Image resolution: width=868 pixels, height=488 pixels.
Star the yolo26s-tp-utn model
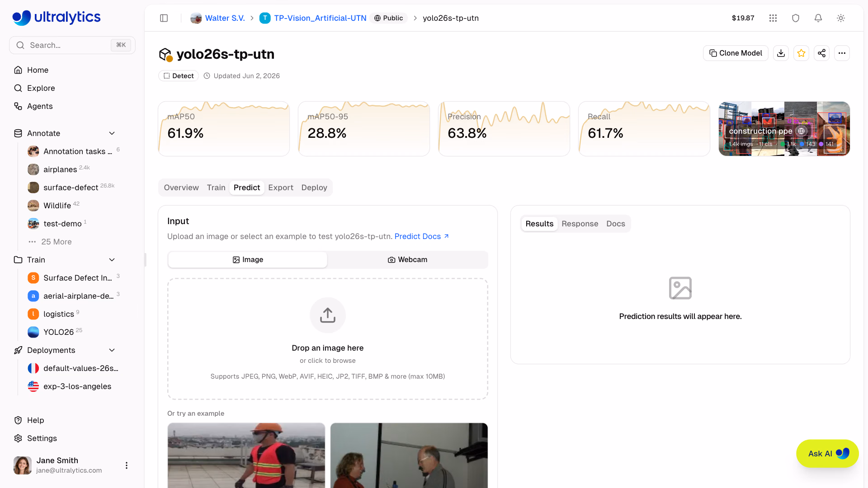point(801,53)
